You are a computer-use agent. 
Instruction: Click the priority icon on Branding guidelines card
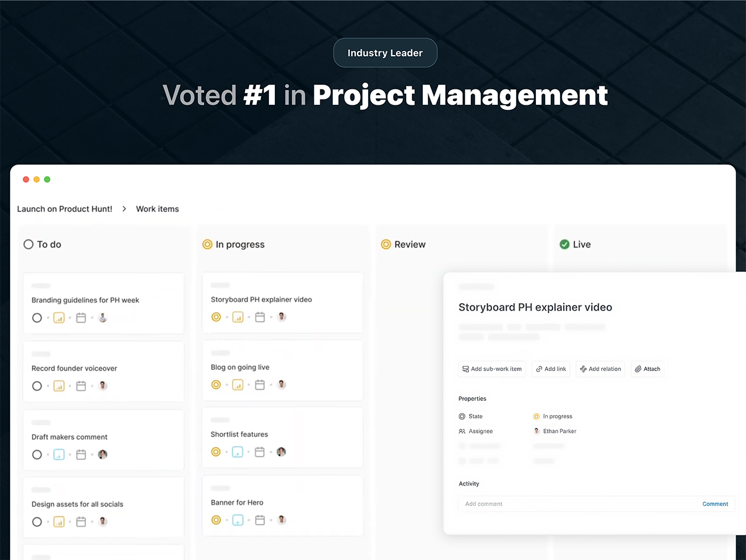click(59, 318)
